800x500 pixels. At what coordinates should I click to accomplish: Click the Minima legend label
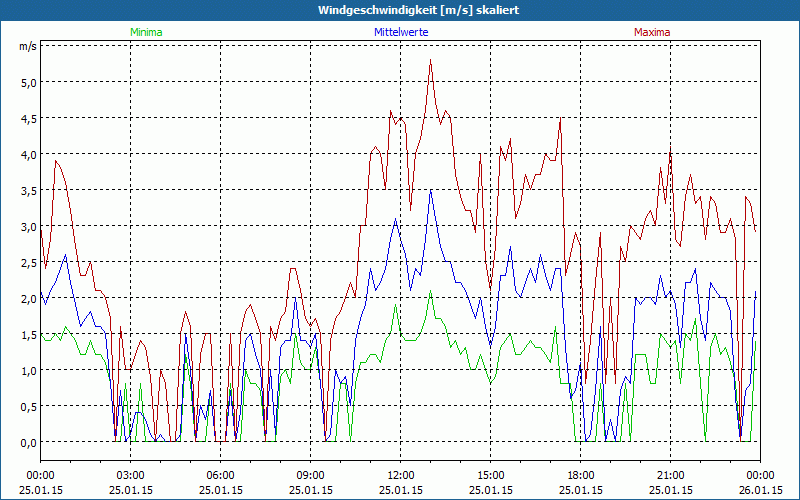click(x=146, y=32)
